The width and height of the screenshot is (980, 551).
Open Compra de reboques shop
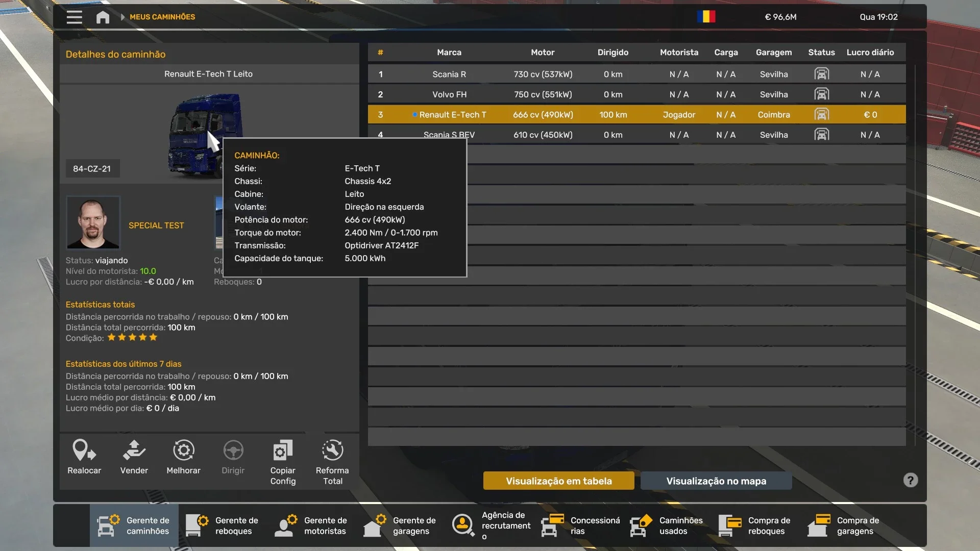pos(755,525)
